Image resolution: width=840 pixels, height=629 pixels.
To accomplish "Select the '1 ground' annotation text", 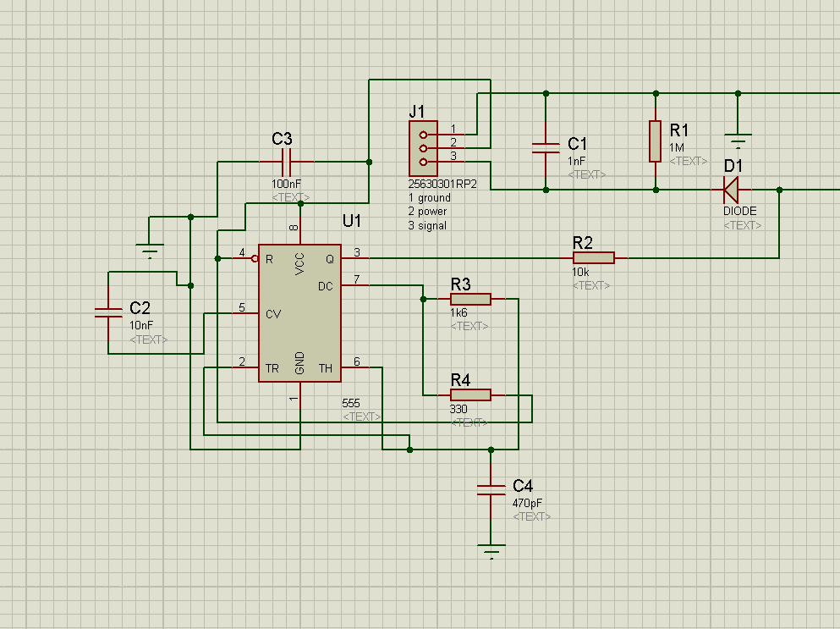I will click(428, 197).
